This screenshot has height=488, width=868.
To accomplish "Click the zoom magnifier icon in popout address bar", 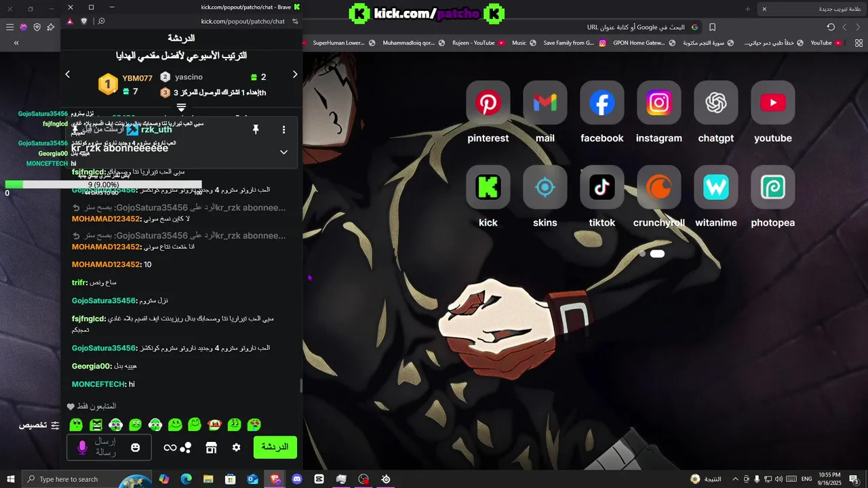I will coord(101,21).
